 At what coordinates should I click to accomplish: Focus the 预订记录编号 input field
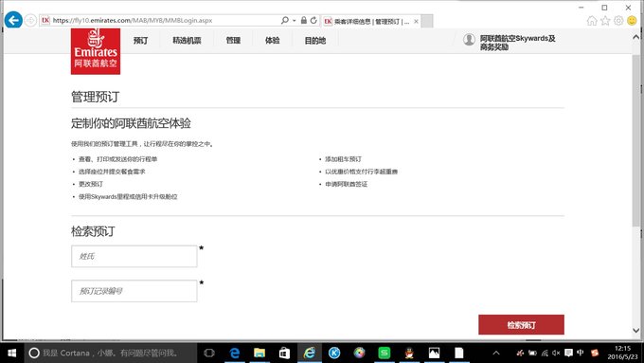134,291
